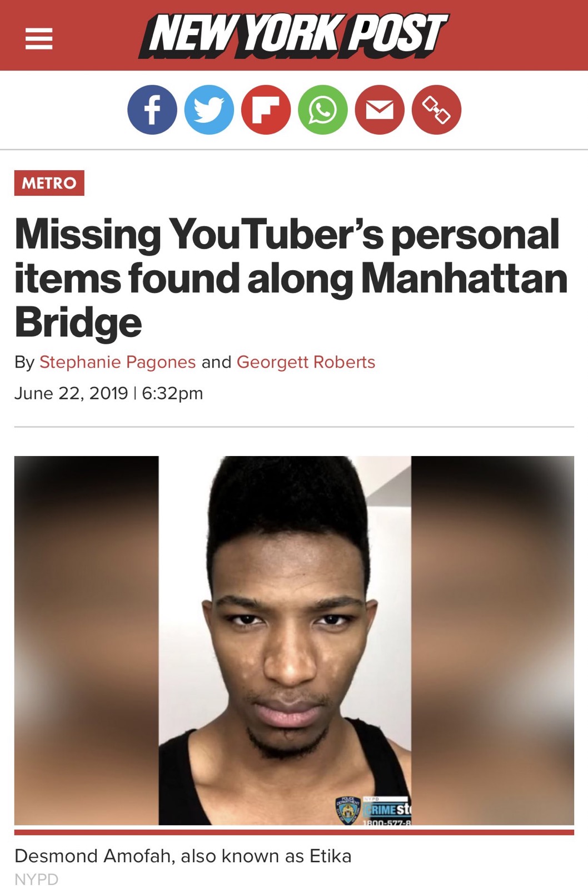Send the article through WhatsApp
Viewport: 588px width, 886px height.
click(x=323, y=110)
